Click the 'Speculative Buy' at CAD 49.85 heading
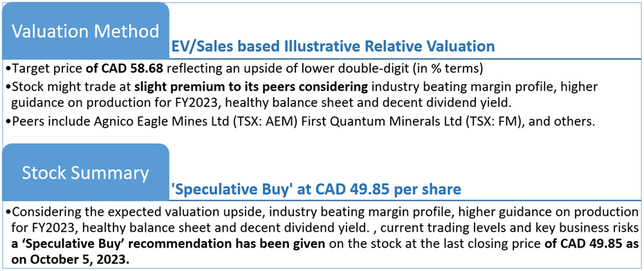 tap(316, 189)
